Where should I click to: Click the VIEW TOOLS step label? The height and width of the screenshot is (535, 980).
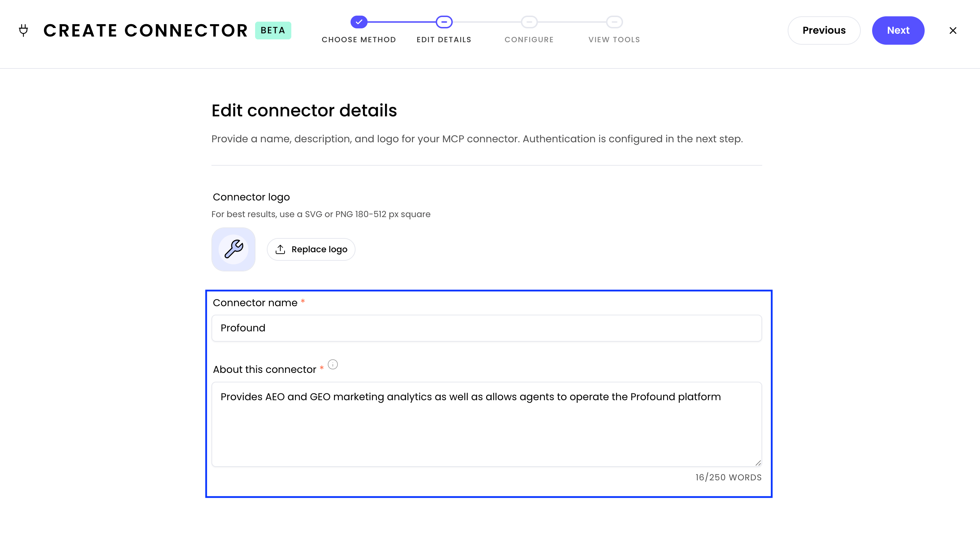click(x=614, y=40)
